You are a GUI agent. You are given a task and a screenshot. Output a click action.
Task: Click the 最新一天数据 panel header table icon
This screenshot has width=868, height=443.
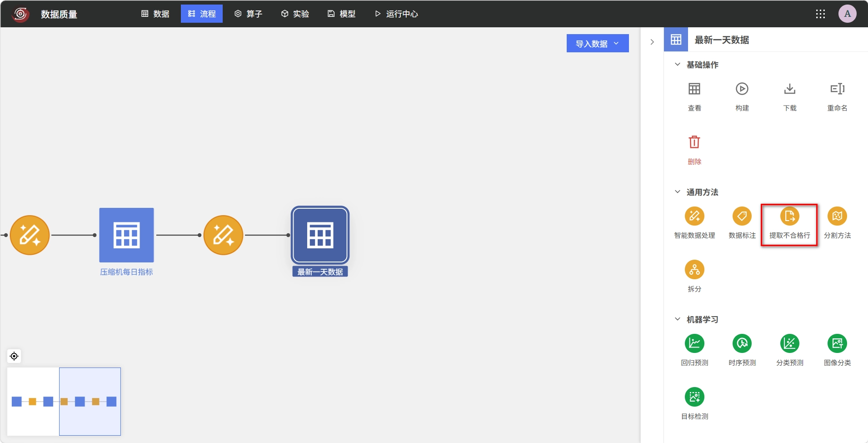coord(676,40)
